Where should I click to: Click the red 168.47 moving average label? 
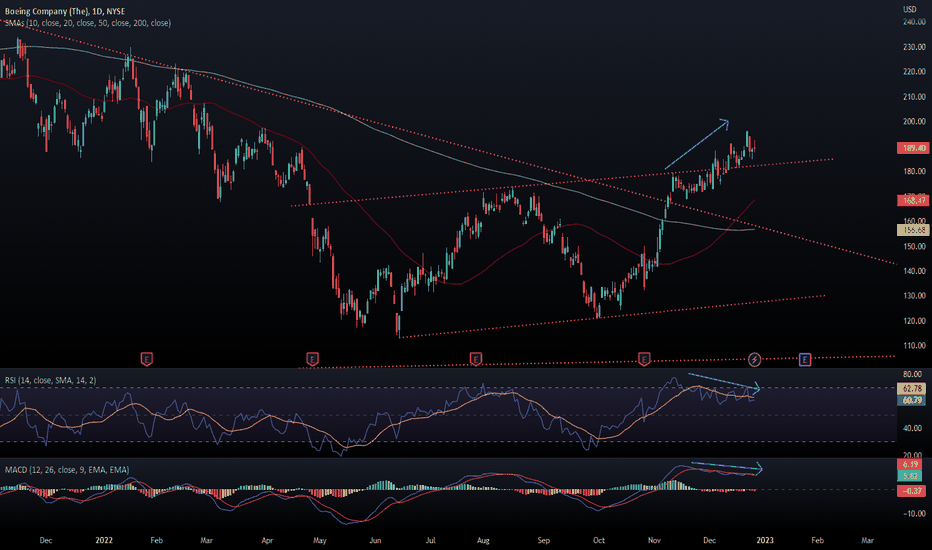coord(913,200)
